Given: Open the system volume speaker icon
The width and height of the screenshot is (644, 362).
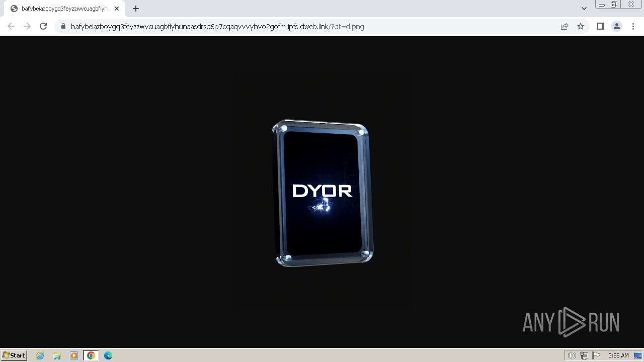Looking at the screenshot, I should click(x=572, y=355).
